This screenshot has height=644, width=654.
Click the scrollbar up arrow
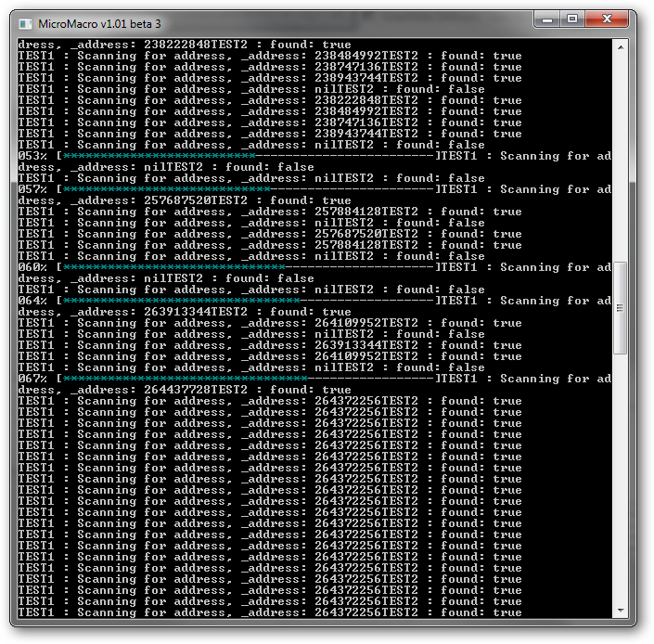[x=620, y=47]
